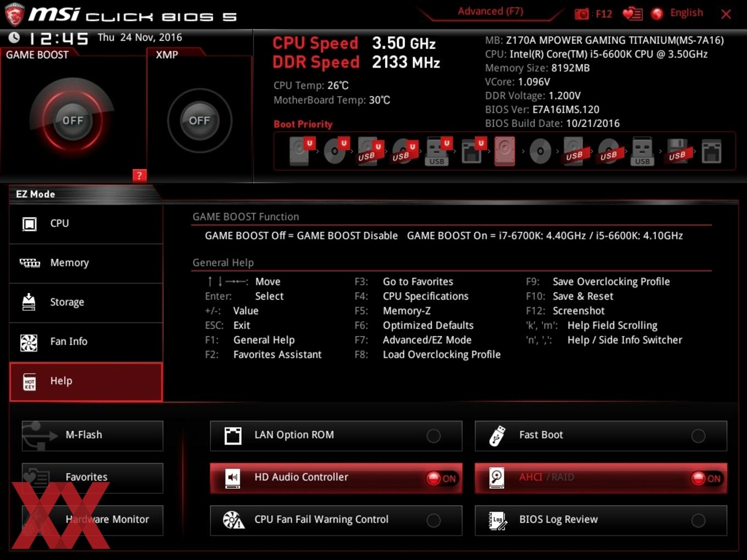Click the clock icon beside the time
This screenshot has width=747, height=560.
[14, 37]
